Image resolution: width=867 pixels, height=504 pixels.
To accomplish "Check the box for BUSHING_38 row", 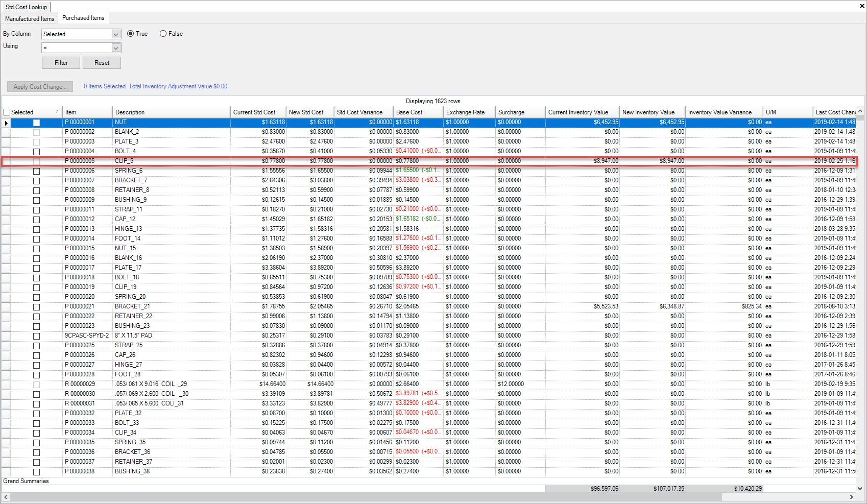I will click(36, 472).
